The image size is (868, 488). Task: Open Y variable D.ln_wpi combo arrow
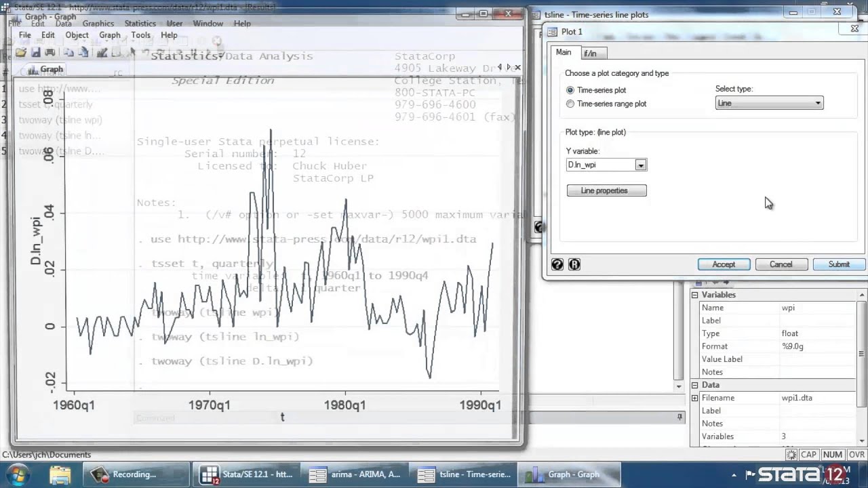[640, 165]
